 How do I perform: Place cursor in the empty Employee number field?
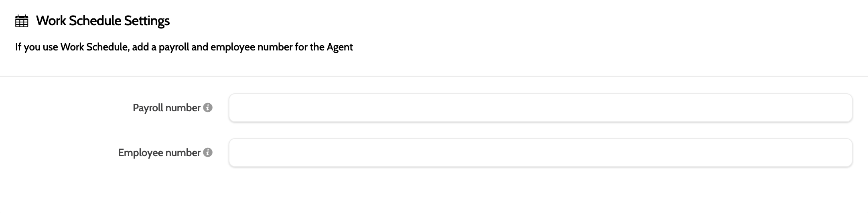coord(540,153)
